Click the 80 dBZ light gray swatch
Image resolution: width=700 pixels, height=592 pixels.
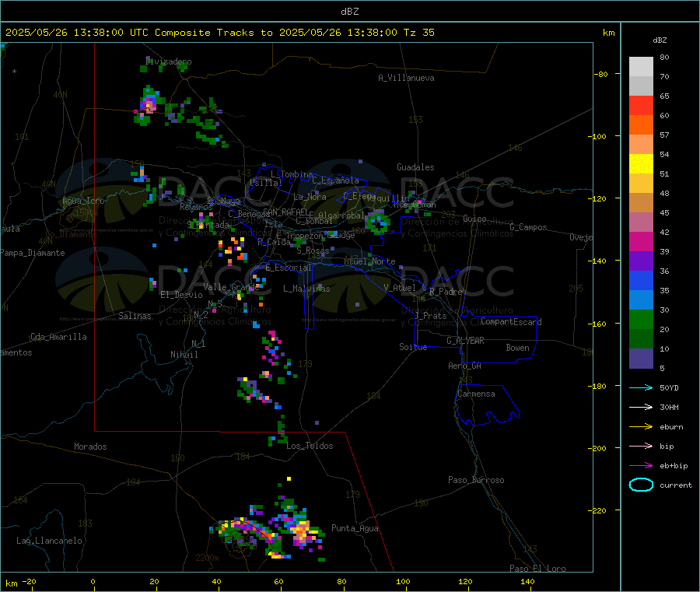(641, 67)
